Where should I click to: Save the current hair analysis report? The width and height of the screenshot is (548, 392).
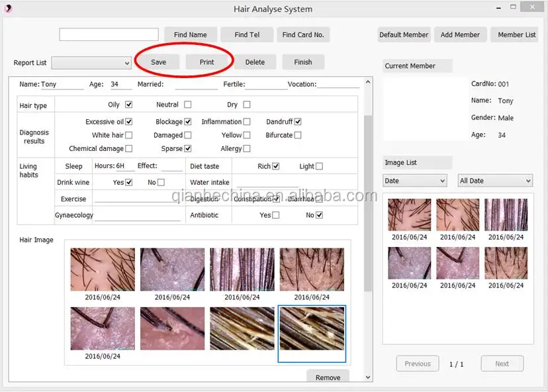[158, 61]
